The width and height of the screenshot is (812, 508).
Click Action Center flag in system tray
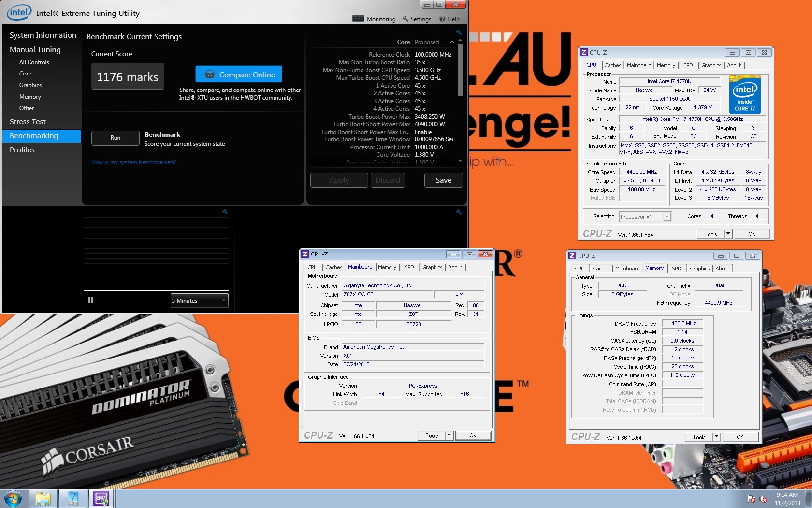point(752,499)
